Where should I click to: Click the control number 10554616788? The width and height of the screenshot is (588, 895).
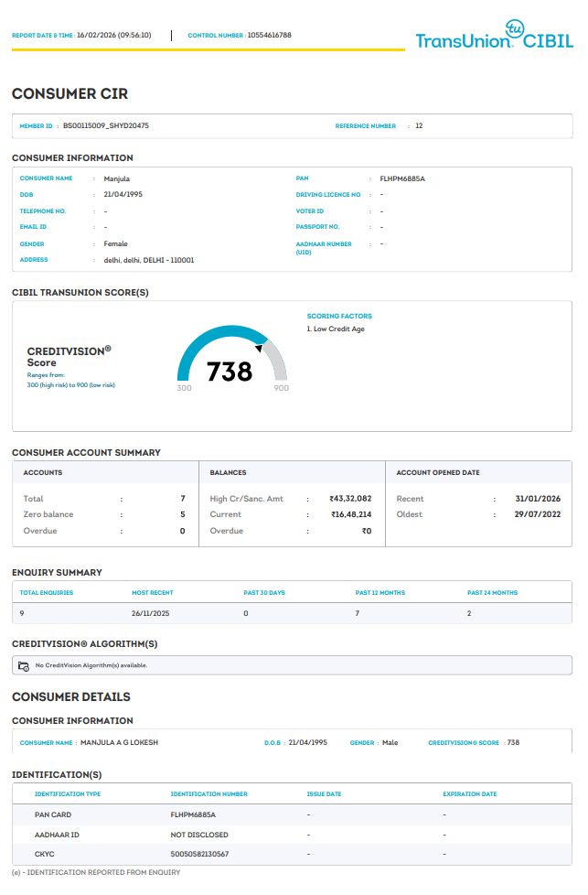(269, 35)
